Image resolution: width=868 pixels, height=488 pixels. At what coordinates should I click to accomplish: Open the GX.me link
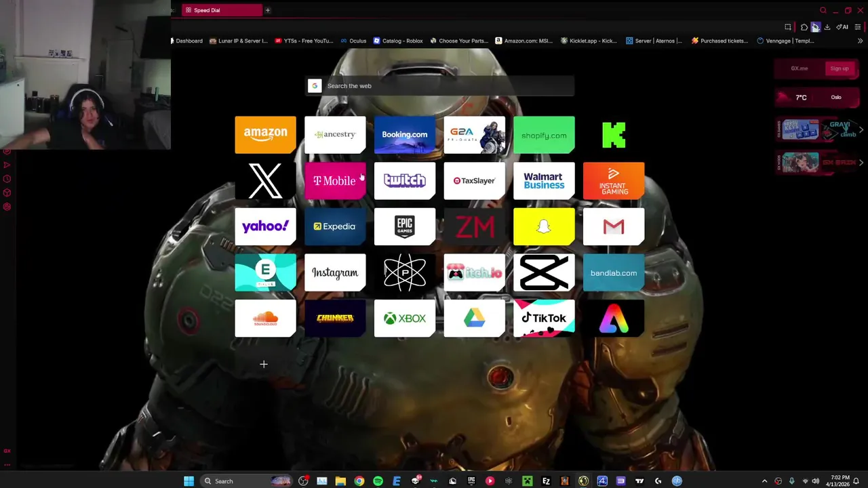tap(800, 68)
